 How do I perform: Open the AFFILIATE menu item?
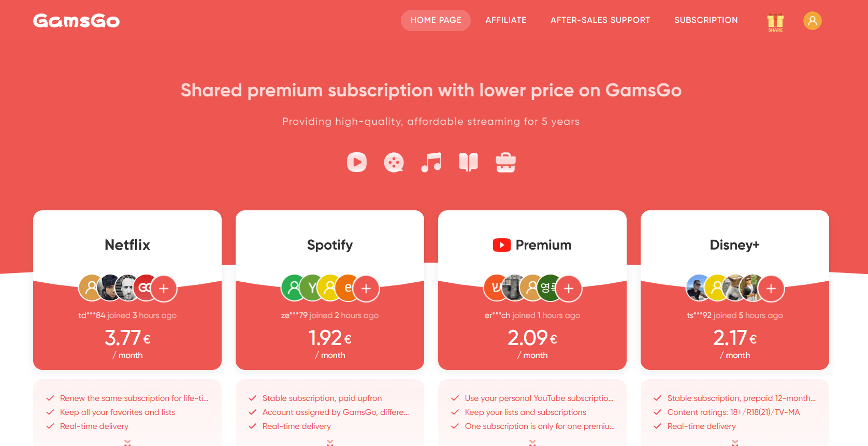coord(505,20)
